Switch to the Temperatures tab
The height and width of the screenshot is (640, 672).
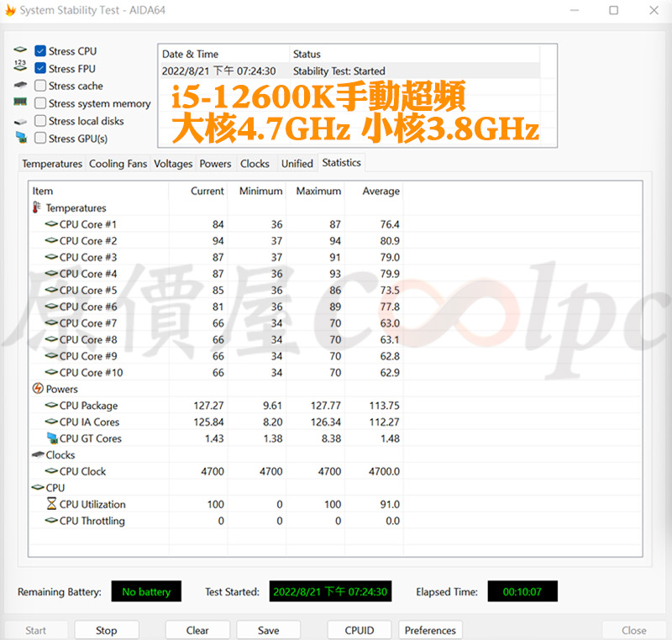point(52,164)
